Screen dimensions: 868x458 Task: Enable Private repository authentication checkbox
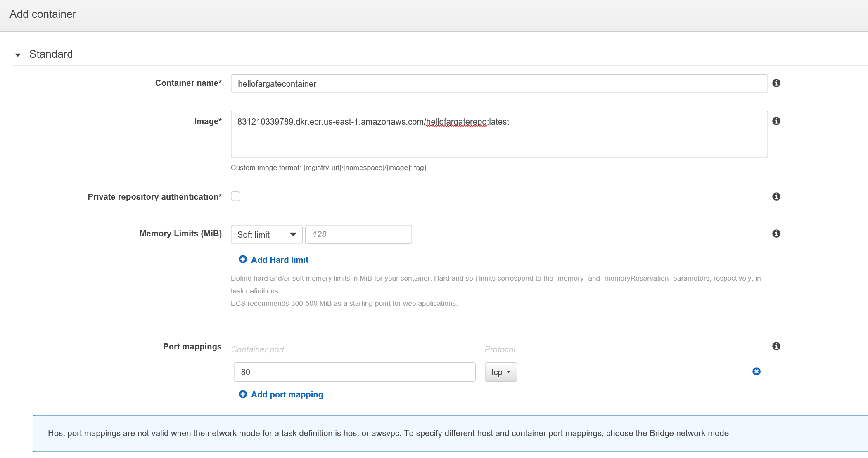click(236, 196)
